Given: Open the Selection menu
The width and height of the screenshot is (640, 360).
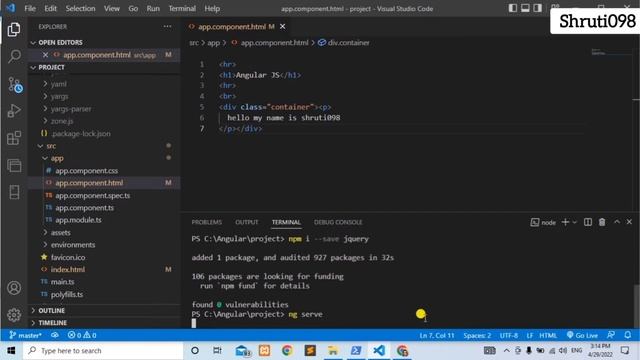Looking at the screenshot, I should (80, 8).
